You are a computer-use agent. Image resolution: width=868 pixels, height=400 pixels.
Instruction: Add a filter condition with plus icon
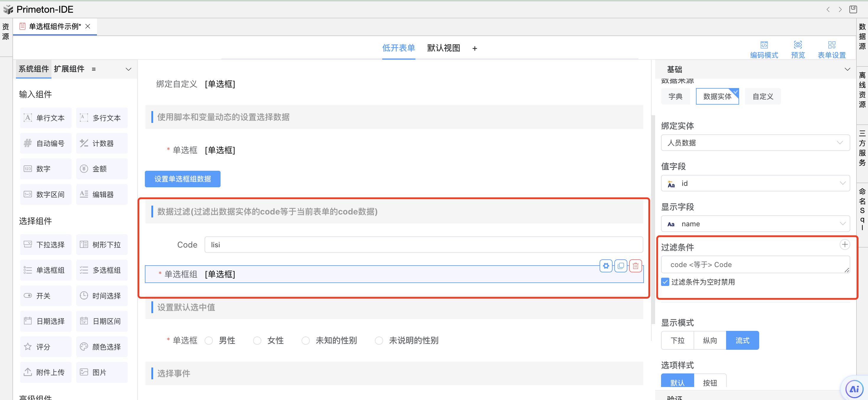coord(844,245)
